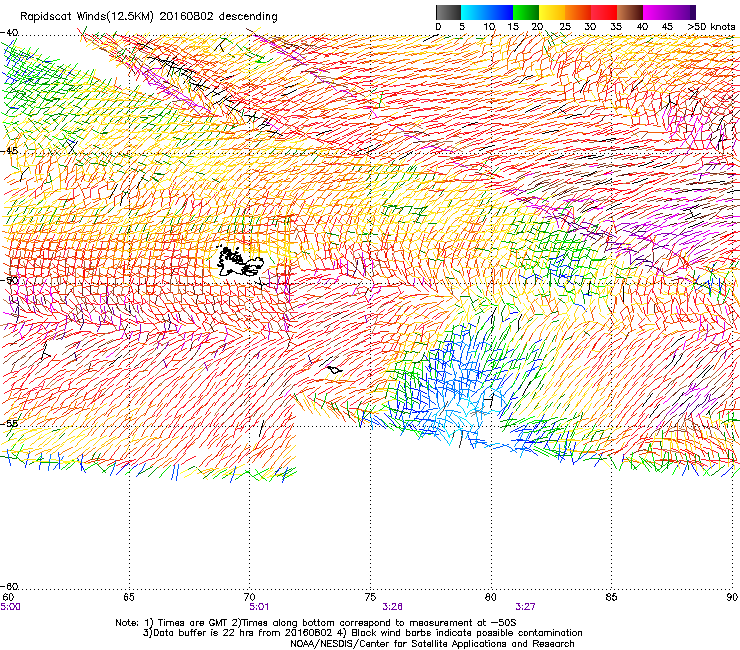Image resolution: width=740 pixels, height=650 pixels.
Task: Click the 'Data buffer is 22 hrs' note line
Action: click(362, 633)
